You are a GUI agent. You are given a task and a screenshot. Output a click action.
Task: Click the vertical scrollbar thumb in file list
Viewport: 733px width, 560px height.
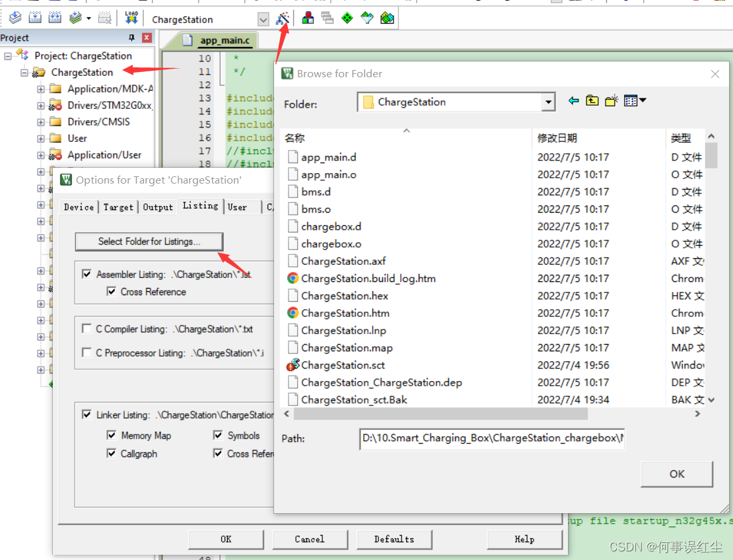[x=711, y=155]
